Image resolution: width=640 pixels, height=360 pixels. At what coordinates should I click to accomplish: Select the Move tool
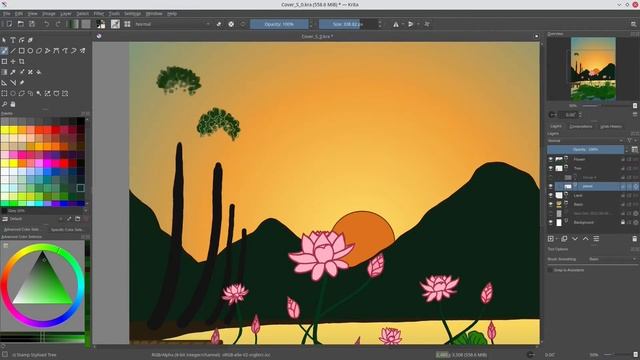(x=13, y=61)
